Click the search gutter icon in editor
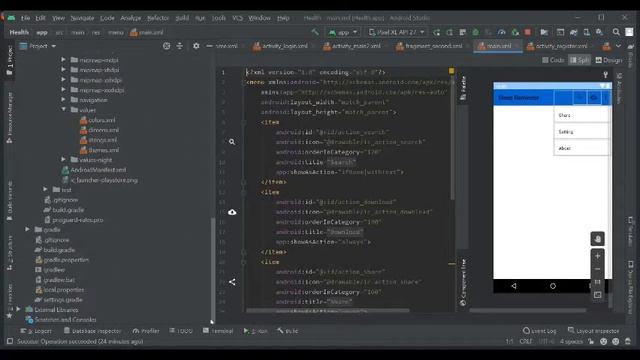The height and width of the screenshot is (360, 640). [232, 142]
